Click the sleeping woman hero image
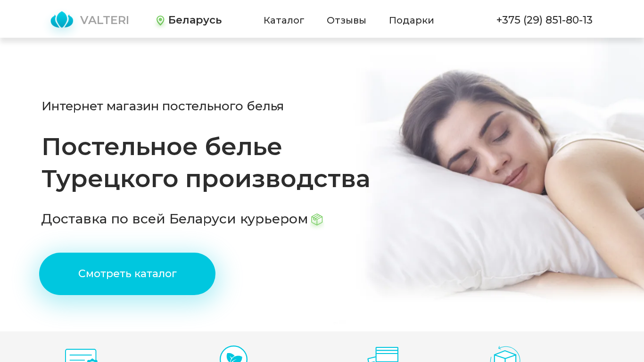The image size is (644, 362). pyautogui.click(x=501, y=183)
